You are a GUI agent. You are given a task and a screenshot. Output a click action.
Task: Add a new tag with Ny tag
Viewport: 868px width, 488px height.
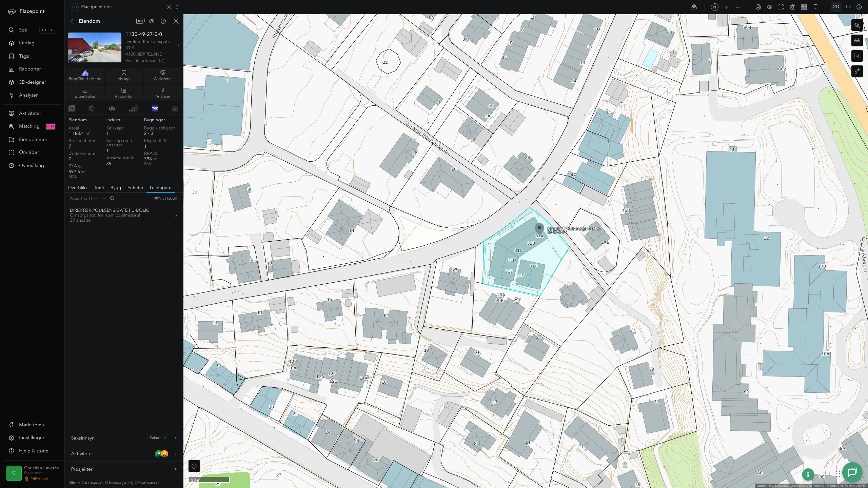coord(124,75)
